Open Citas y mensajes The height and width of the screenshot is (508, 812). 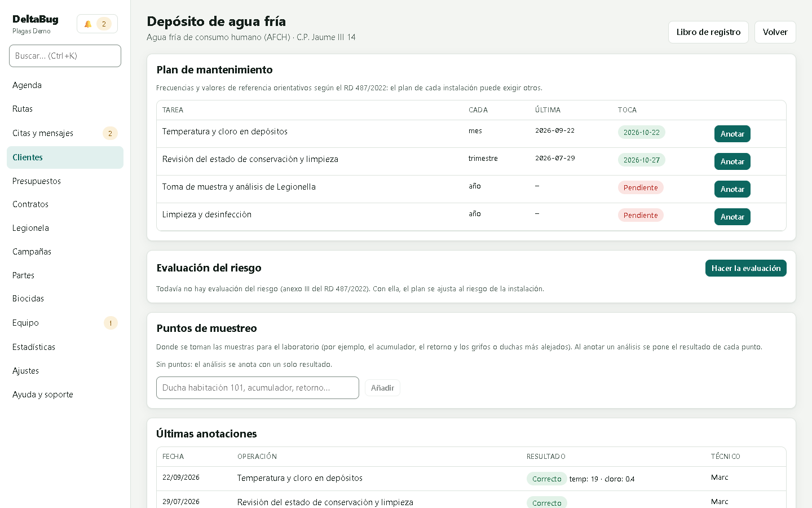coord(65,133)
